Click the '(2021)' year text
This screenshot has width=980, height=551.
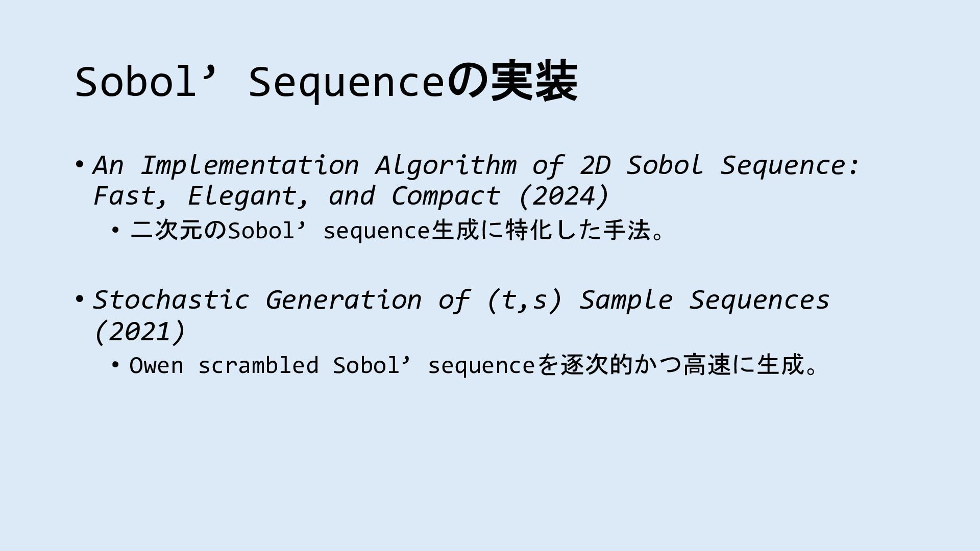click(x=139, y=332)
